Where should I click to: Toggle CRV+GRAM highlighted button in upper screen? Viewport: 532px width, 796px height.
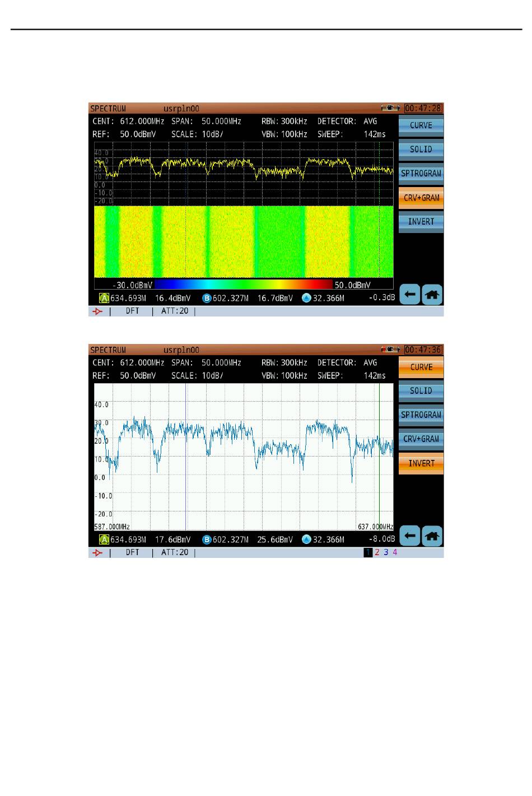coord(421,198)
